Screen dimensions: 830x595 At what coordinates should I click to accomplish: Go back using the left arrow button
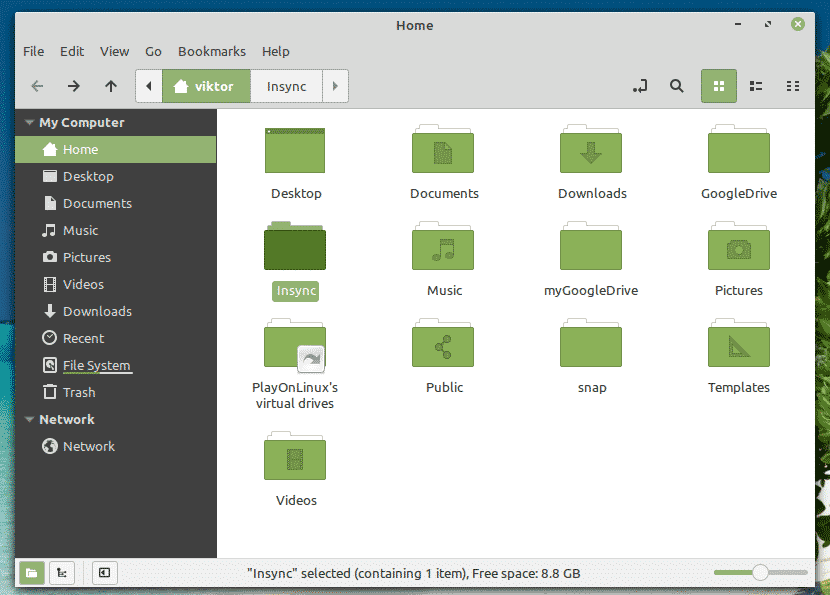pos(37,86)
